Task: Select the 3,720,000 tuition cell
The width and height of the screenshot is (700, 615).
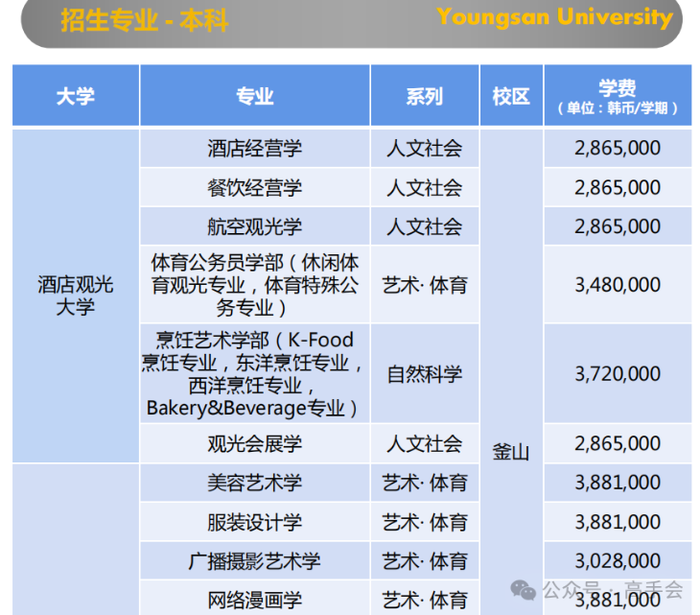Action: point(618,373)
